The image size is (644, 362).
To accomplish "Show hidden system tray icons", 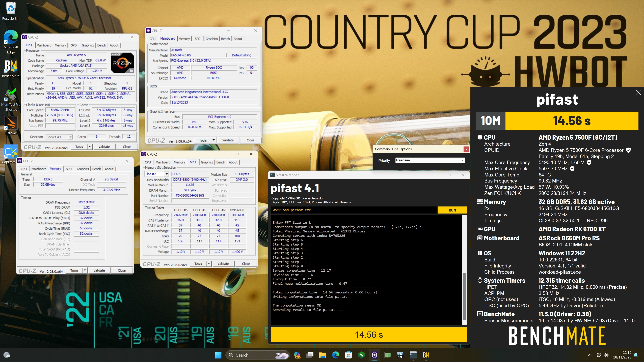I will click(x=589, y=355).
